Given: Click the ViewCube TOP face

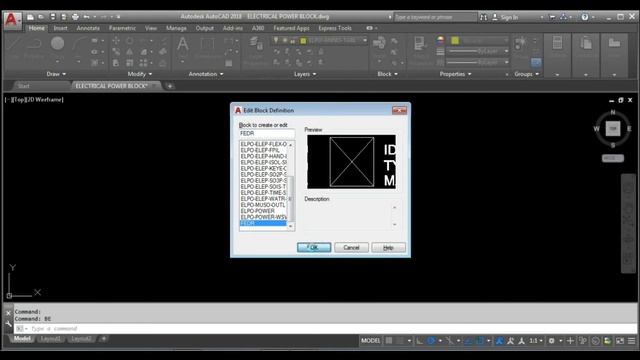Looking at the screenshot, I should coord(613,129).
